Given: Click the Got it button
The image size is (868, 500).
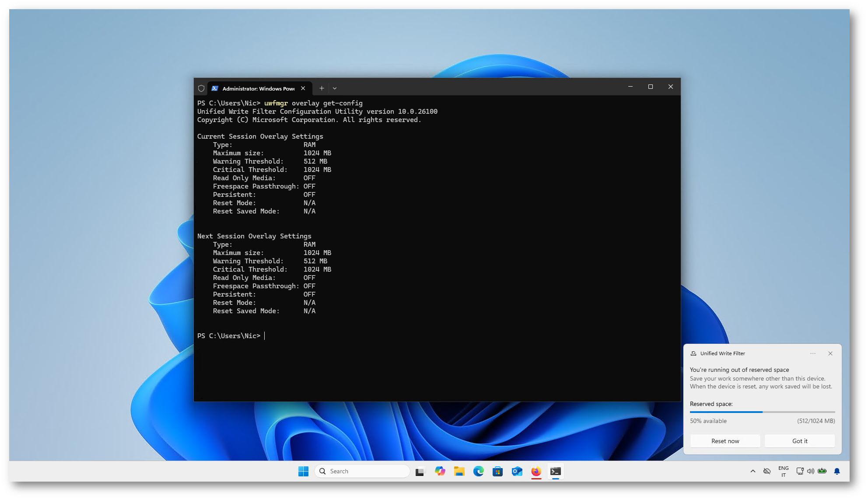Looking at the screenshot, I should pos(800,441).
